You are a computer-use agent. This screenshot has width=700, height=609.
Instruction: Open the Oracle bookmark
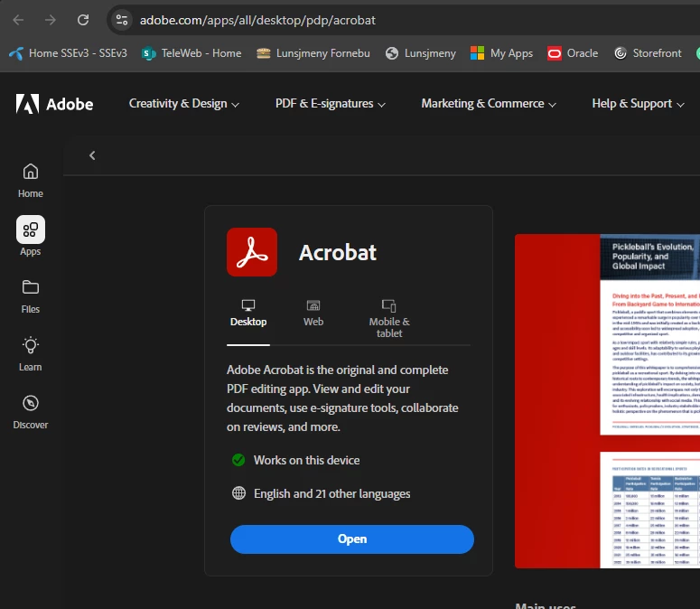[573, 53]
